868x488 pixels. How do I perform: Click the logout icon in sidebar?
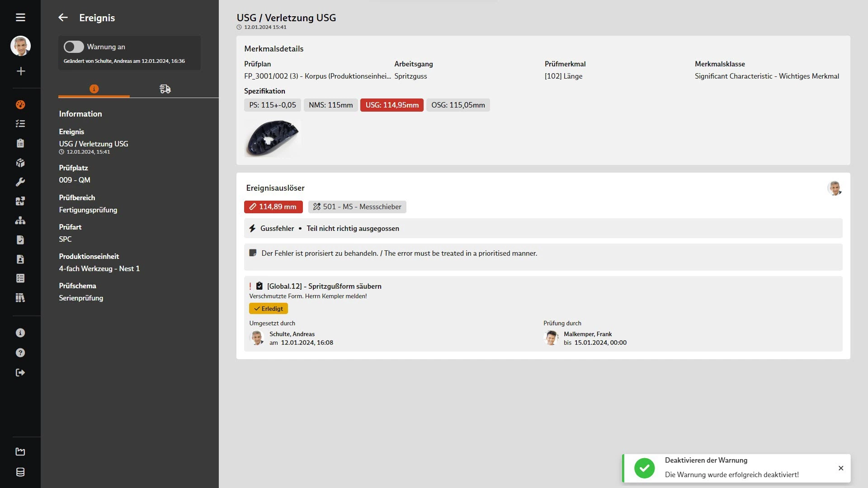[20, 373]
